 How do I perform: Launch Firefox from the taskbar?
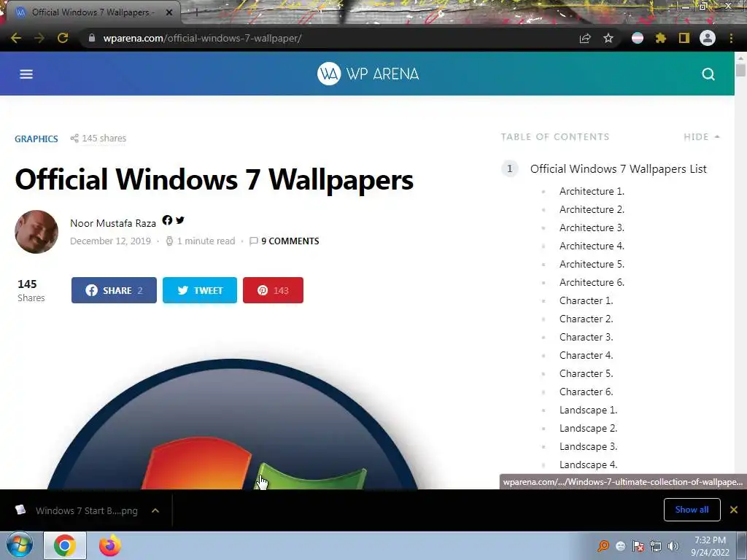(x=110, y=545)
